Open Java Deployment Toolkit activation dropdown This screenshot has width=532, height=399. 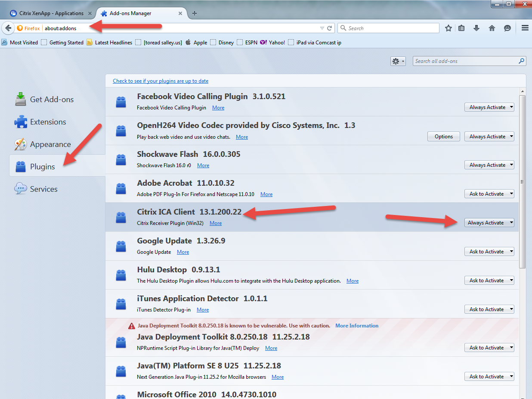click(x=489, y=348)
